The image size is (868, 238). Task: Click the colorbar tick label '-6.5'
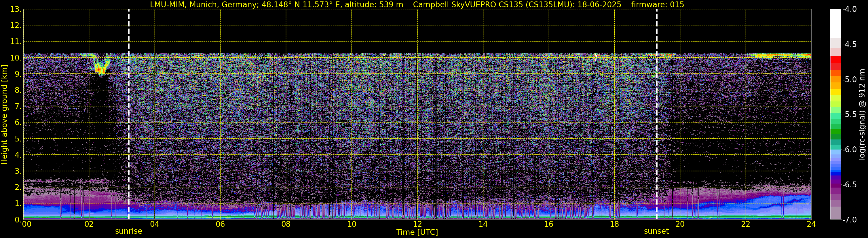[849, 185]
